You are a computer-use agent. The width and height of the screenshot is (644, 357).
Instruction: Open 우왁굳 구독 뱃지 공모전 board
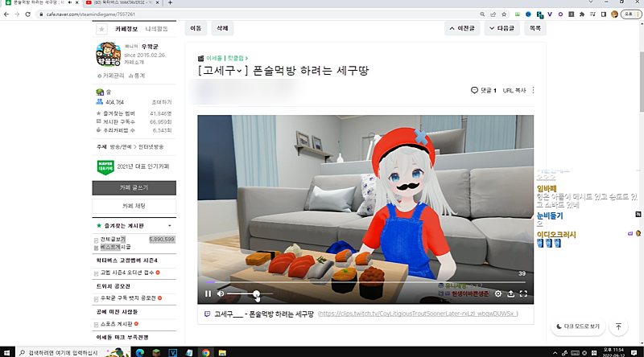128,298
